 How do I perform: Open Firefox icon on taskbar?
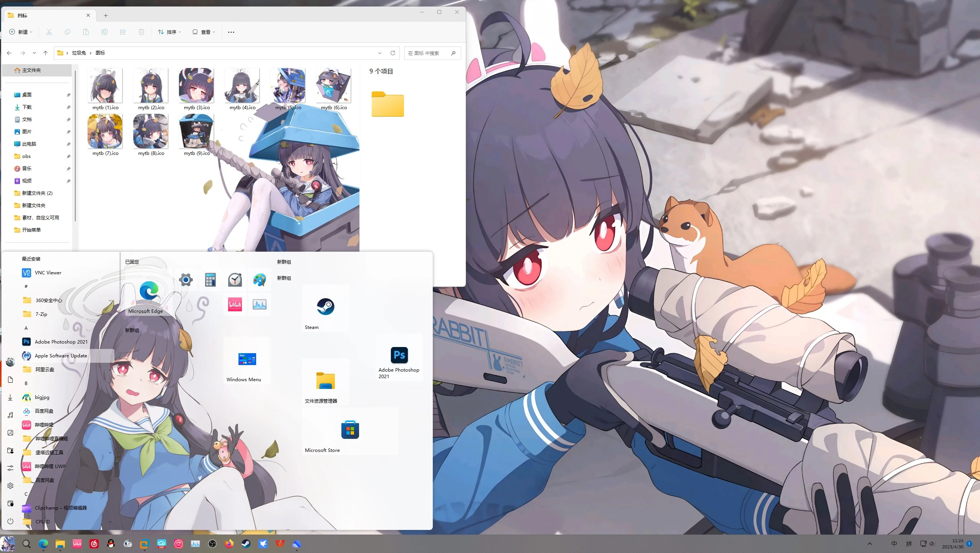(229, 544)
